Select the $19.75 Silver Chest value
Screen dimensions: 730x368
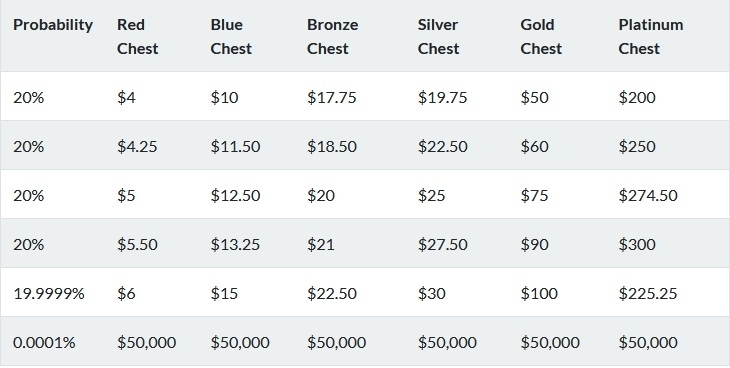click(x=442, y=97)
